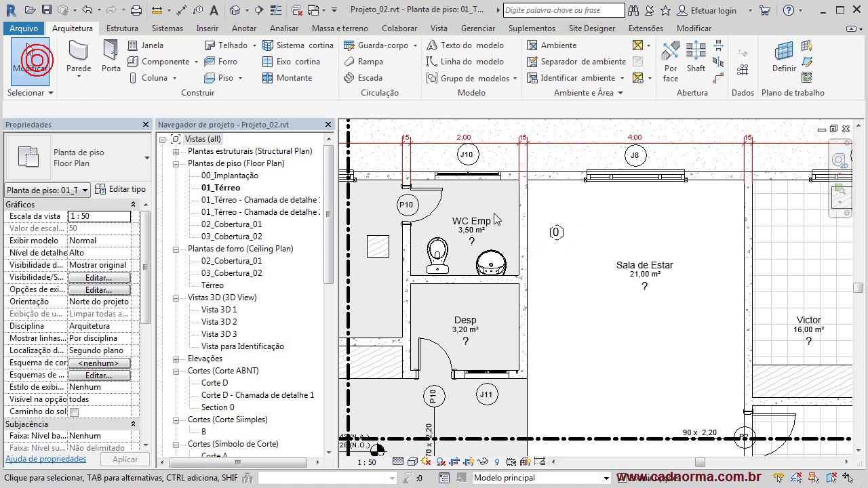Toggle Visual Style icon in view control bar
Viewport: 868px width, 488px height.
[x=412, y=462]
